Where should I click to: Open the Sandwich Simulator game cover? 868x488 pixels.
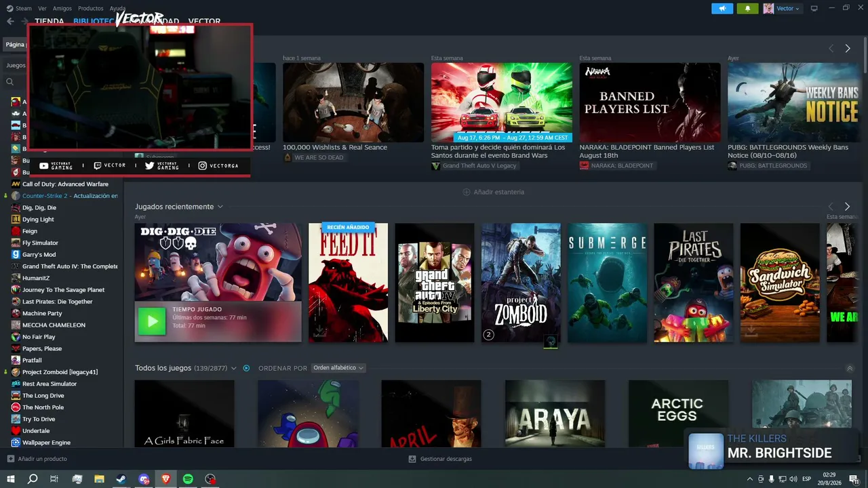(x=780, y=283)
